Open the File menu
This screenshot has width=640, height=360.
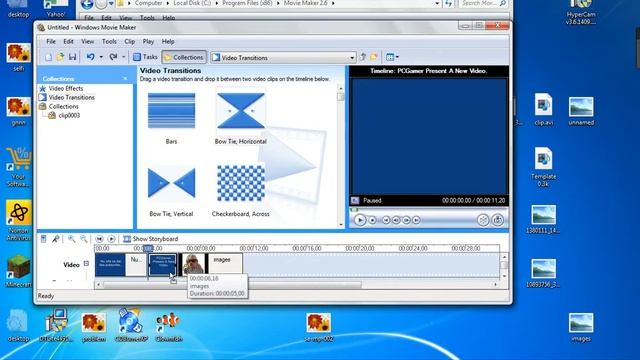pyautogui.click(x=51, y=42)
